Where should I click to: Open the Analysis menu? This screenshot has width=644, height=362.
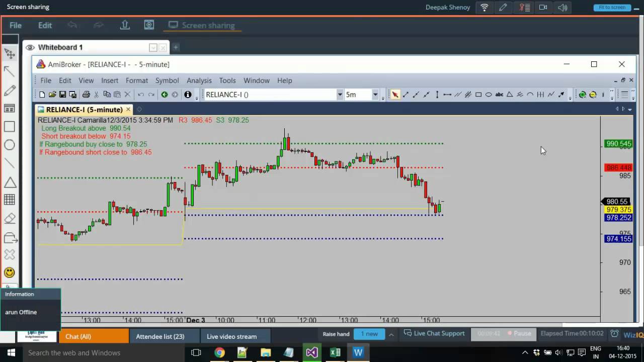(199, 80)
